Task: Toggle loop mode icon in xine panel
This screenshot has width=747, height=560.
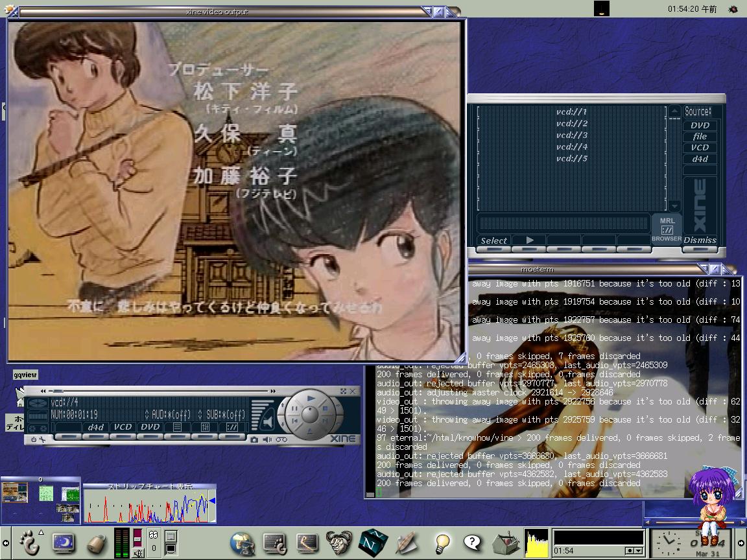Action: [281, 439]
